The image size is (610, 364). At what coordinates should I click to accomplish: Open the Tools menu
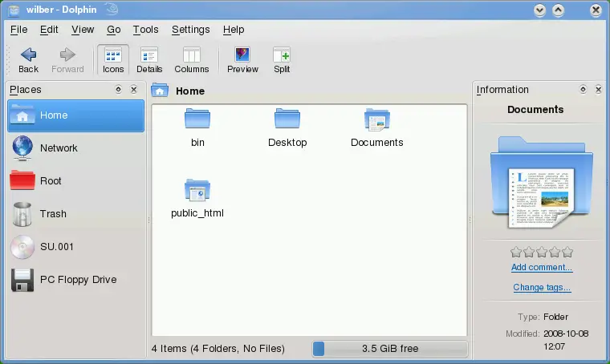(x=145, y=30)
